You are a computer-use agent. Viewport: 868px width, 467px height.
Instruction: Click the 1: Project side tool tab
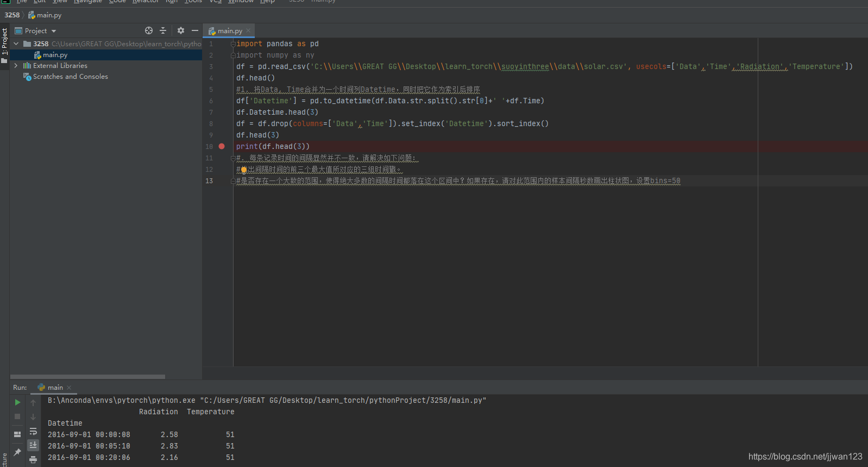[x=4, y=41]
